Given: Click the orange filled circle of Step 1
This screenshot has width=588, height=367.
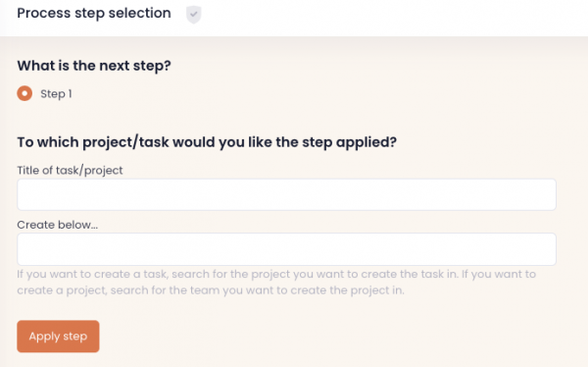Looking at the screenshot, I should point(24,93).
